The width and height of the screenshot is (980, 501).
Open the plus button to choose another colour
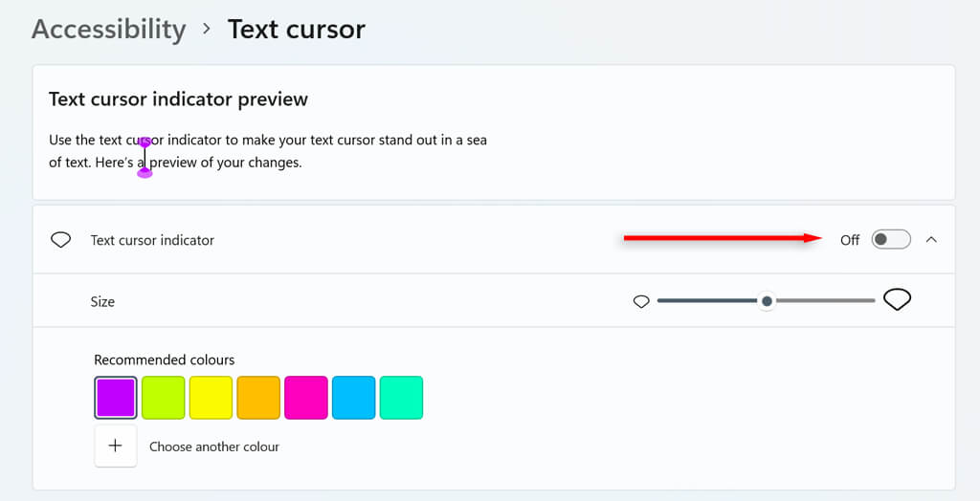[116, 447]
